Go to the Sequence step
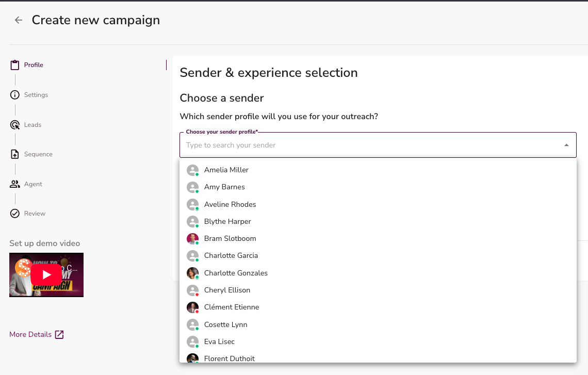 tap(38, 154)
